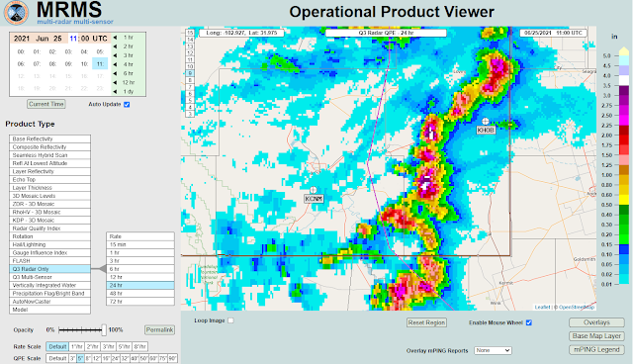Step back 2 hr with arrow
633x364 pixels.
pyautogui.click(x=115, y=46)
